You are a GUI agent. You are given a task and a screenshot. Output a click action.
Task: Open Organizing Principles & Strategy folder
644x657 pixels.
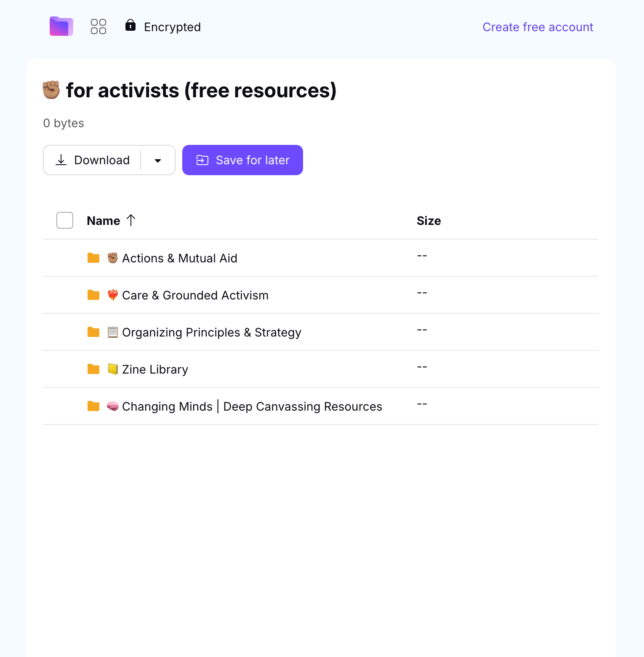click(211, 332)
